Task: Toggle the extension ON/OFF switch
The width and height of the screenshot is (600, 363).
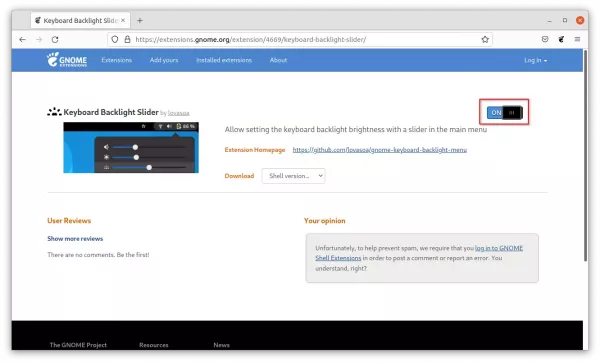Action: click(504, 112)
